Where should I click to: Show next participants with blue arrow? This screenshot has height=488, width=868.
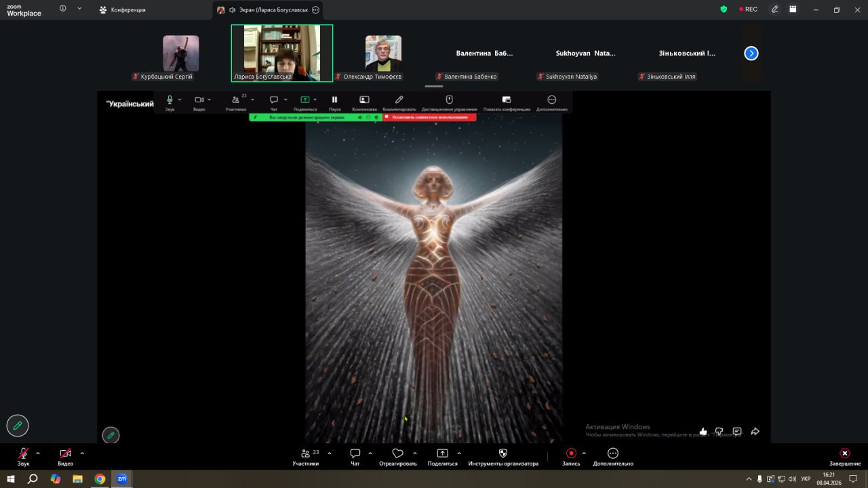click(x=751, y=54)
